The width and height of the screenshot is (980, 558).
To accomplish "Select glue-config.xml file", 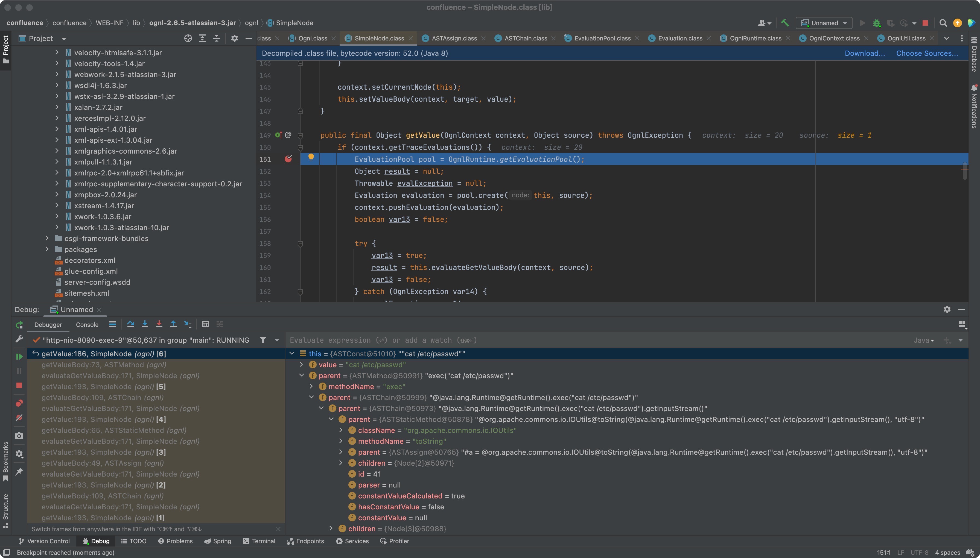I will pos(91,271).
